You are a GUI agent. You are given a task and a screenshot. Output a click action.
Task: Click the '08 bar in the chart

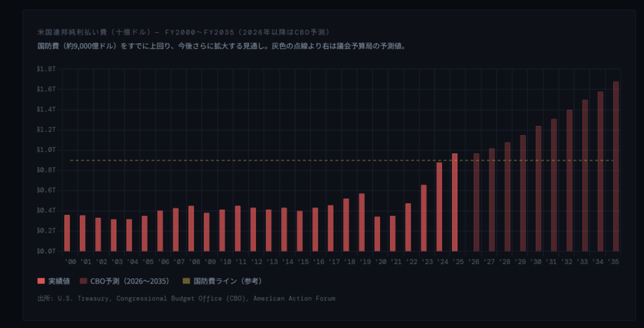(x=191, y=228)
